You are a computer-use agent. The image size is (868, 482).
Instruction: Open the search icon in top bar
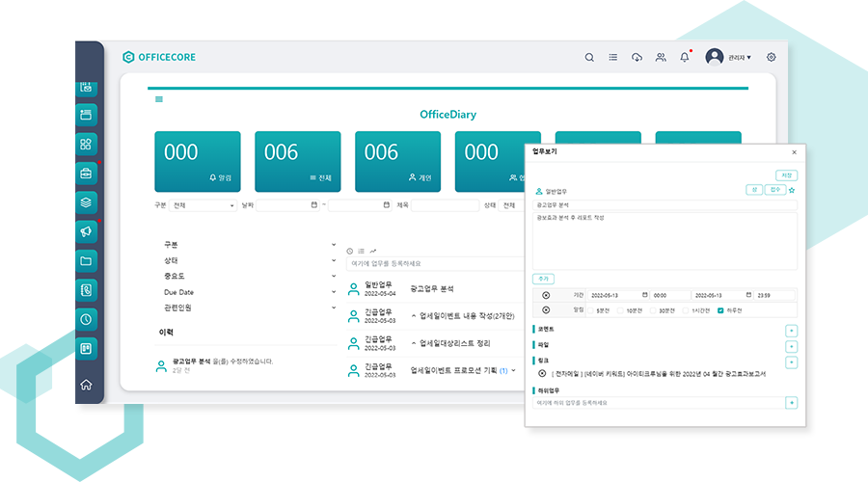point(589,58)
